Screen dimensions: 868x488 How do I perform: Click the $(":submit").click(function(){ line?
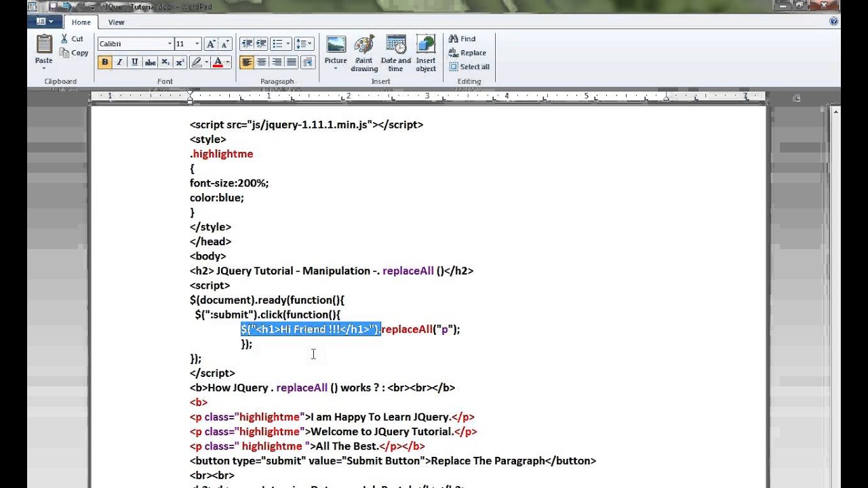click(267, 314)
